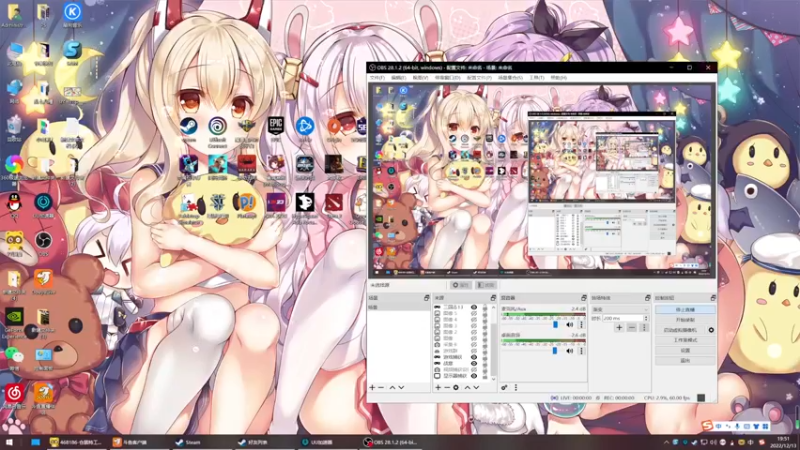The width and height of the screenshot is (800, 450).
Task: Hide the 游戏捕获 source
Action: [474, 357]
